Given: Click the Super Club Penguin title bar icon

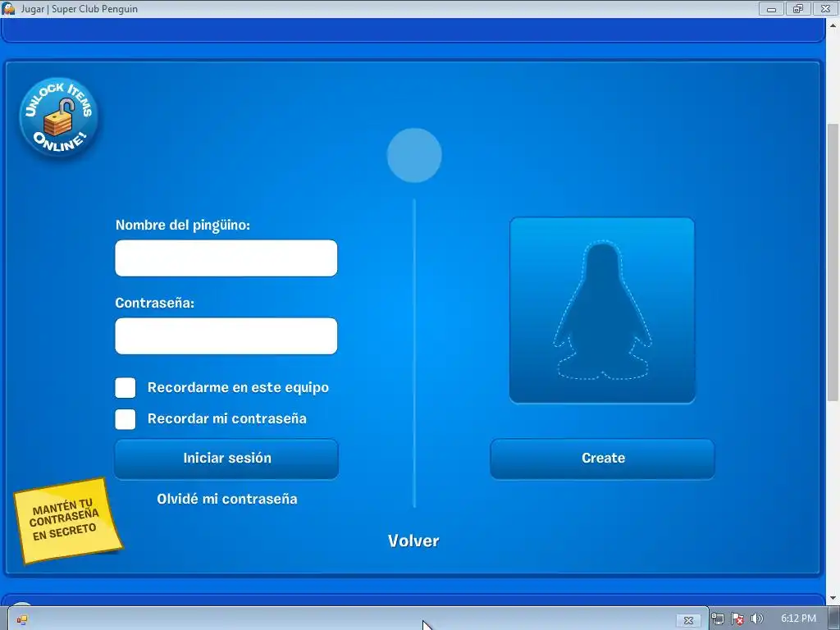Looking at the screenshot, I should coord(8,8).
